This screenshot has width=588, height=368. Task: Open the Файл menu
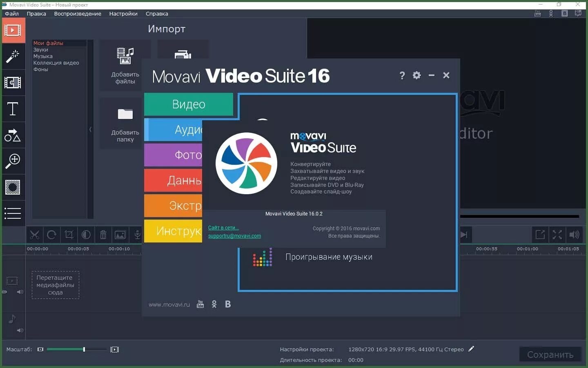coord(12,13)
